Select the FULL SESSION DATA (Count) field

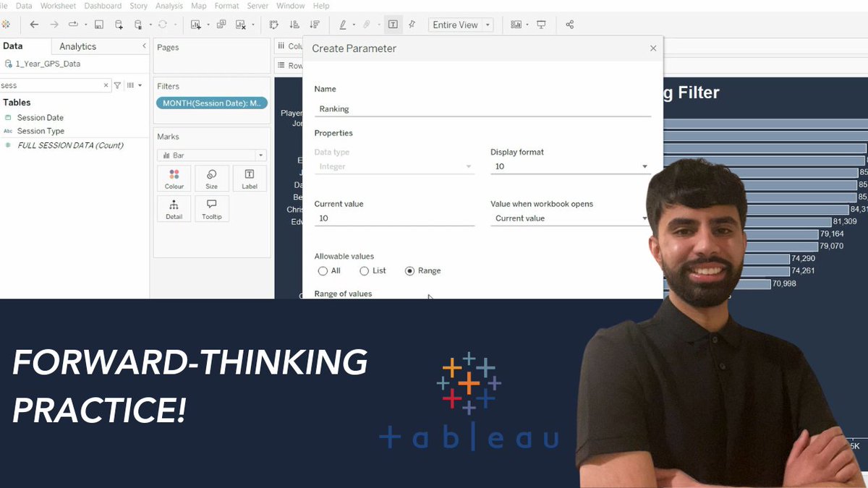click(70, 145)
